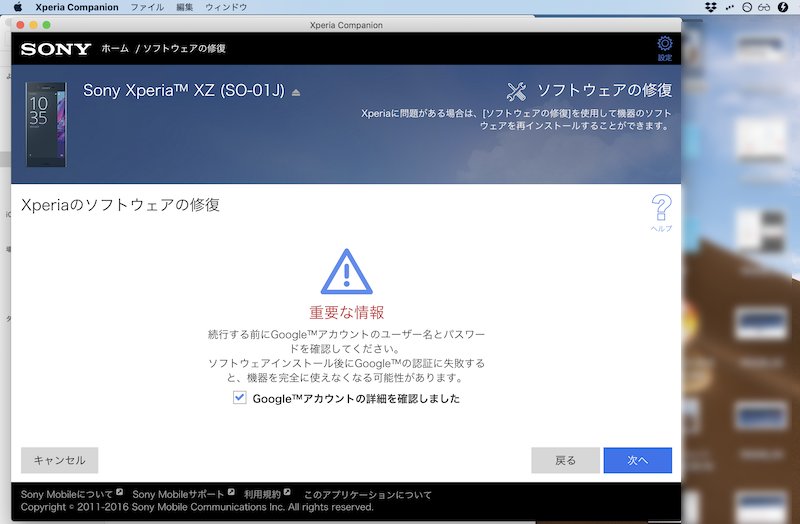Go to ホーム in the breadcrumb
Screen dimensions: 800x524
(114, 48)
